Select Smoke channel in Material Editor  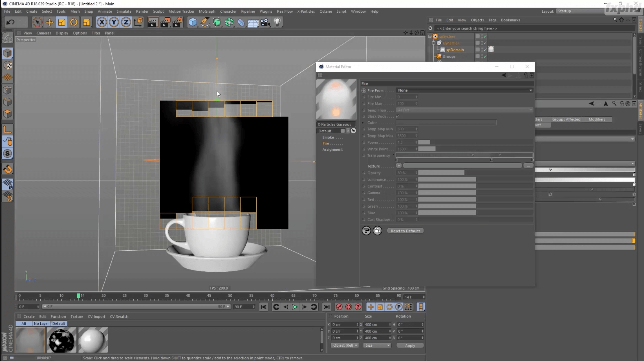[x=328, y=137]
